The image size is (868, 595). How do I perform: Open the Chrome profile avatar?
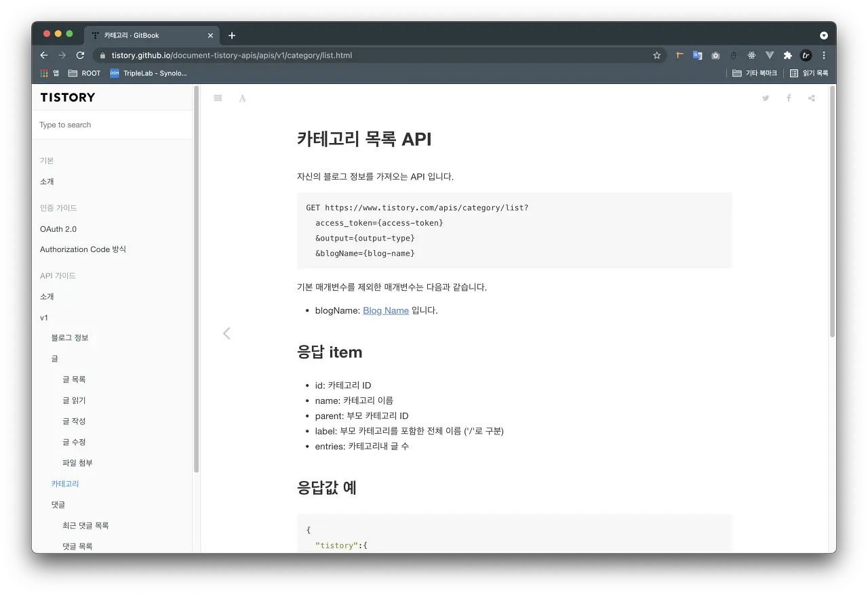coord(806,56)
